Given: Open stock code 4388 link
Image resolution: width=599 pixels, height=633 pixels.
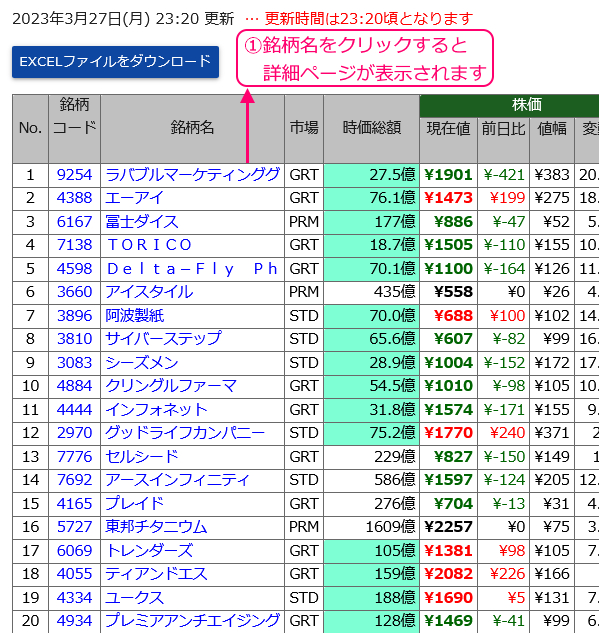Looking at the screenshot, I should click(x=75, y=198).
